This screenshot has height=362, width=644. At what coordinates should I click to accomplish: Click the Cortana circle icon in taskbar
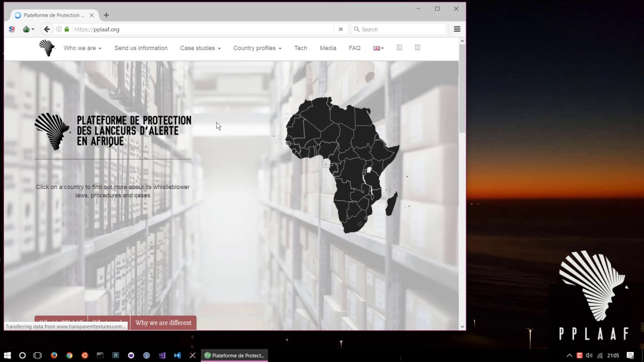coord(22,355)
